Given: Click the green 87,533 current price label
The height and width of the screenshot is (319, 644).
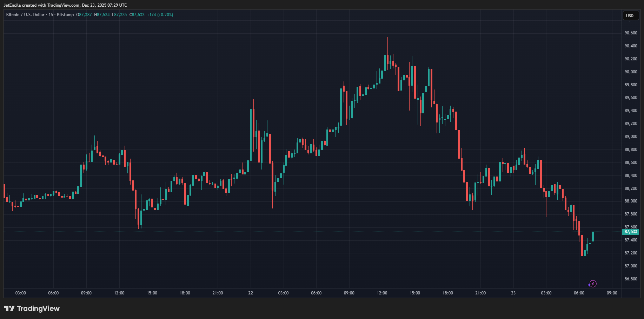Looking at the screenshot, I should [x=630, y=232].
